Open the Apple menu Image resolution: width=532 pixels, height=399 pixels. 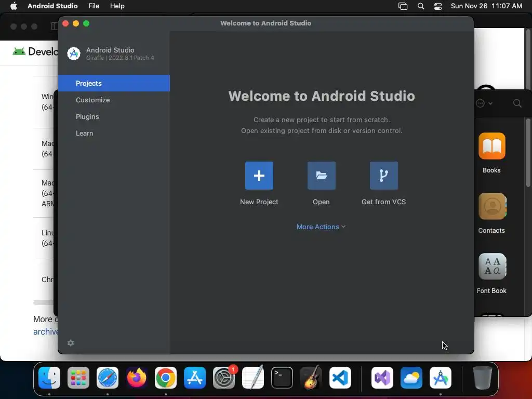14,6
